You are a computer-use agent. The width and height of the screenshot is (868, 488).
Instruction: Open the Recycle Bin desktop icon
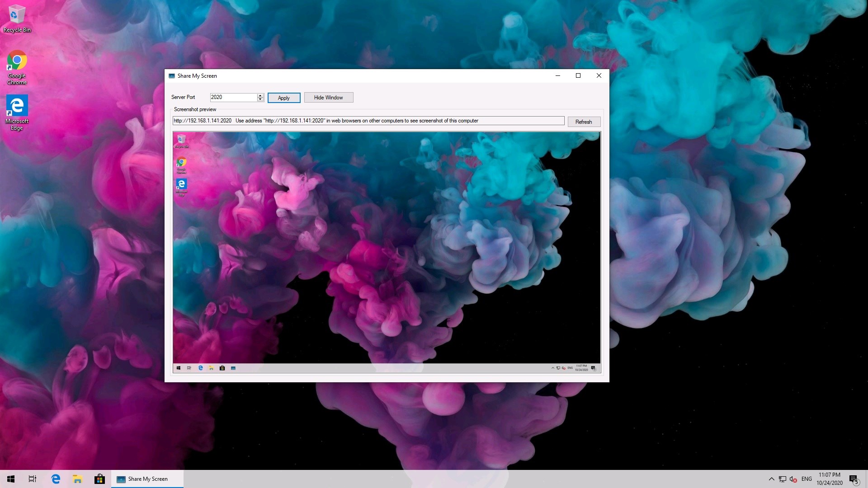17,19
